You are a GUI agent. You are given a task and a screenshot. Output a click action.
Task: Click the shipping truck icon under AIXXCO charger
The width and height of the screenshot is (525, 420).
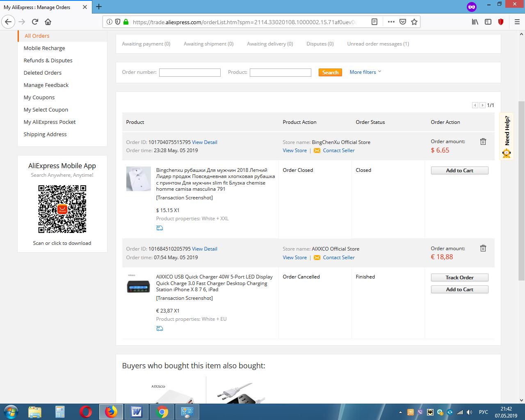160,329
